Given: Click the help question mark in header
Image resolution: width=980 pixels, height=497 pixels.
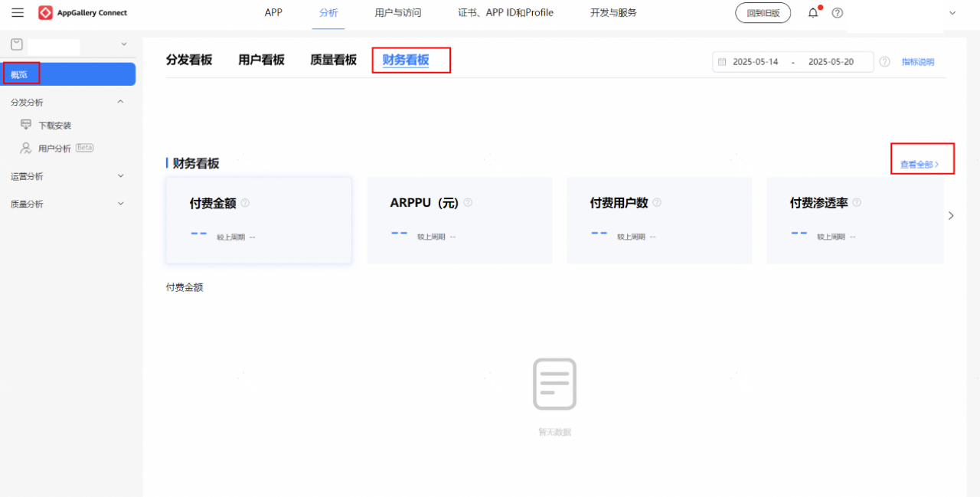Looking at the screenshot, I should click(837, 13).
